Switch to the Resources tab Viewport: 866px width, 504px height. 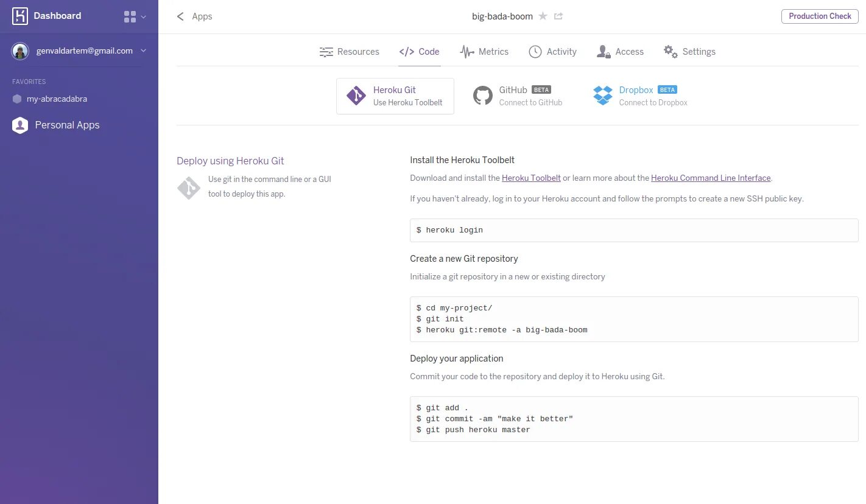tap(350, 52)
